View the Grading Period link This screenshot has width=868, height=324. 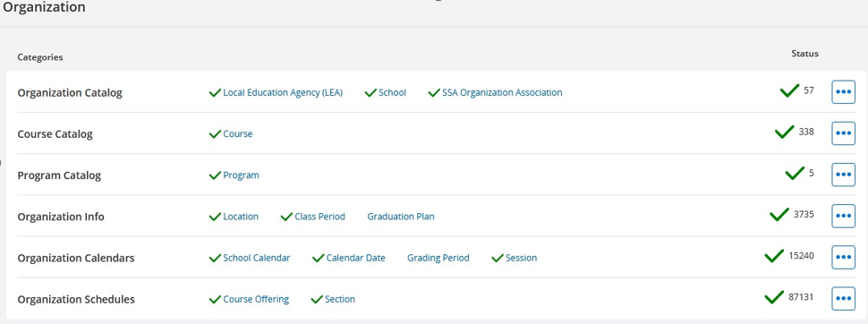pyautogui.click(x=438, y=258)
